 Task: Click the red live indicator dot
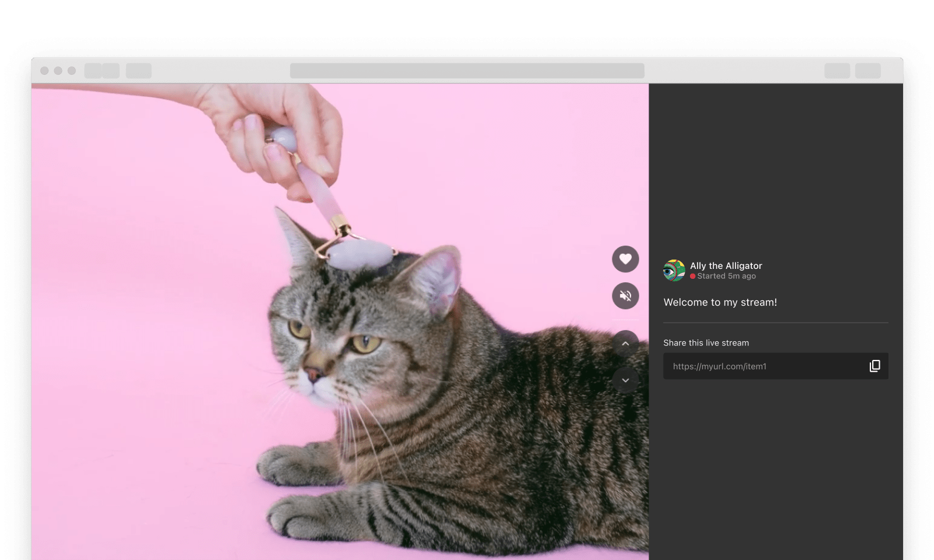tap(693, 276)
